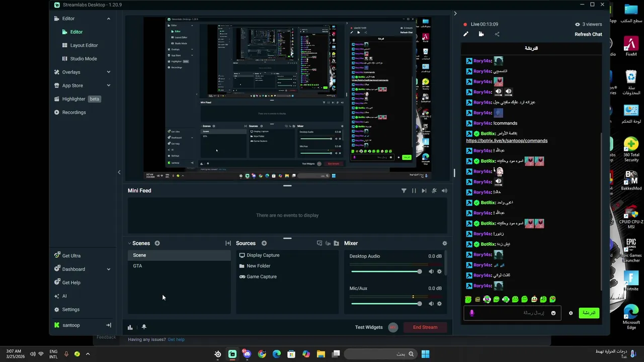Viewport: 644px width, 362px height.
Task: Open Google Chrome from taskbar
Action: [262, 354]
